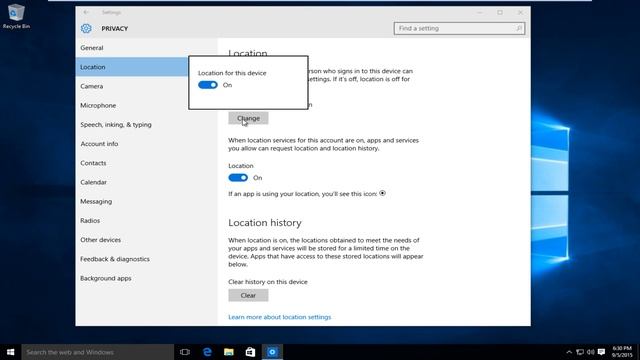
Task: Click the location in-use indicator icon
Action: 382,193
